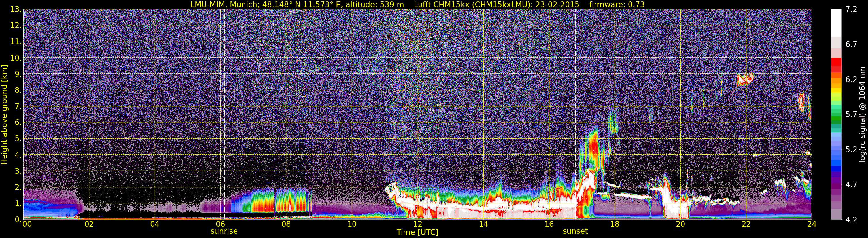Click the 4 km tick label on the height axis
The image size is (868, 238).
[x=18, y=155]
